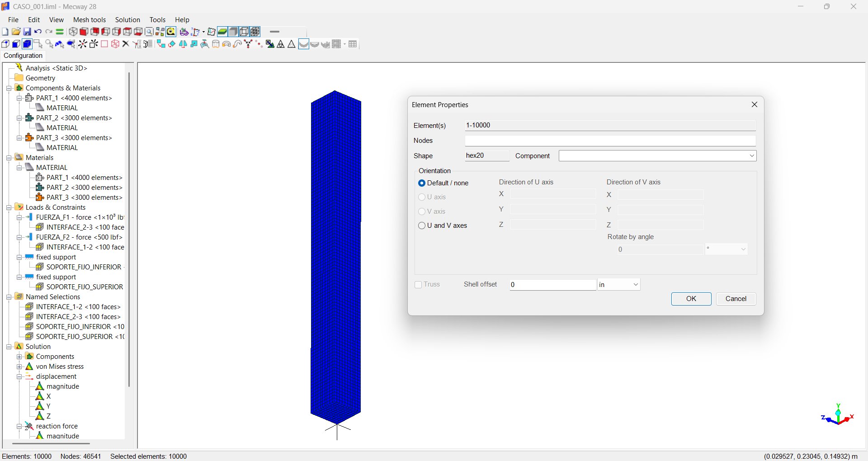Select the Configuration tab

tap(23, 56)
